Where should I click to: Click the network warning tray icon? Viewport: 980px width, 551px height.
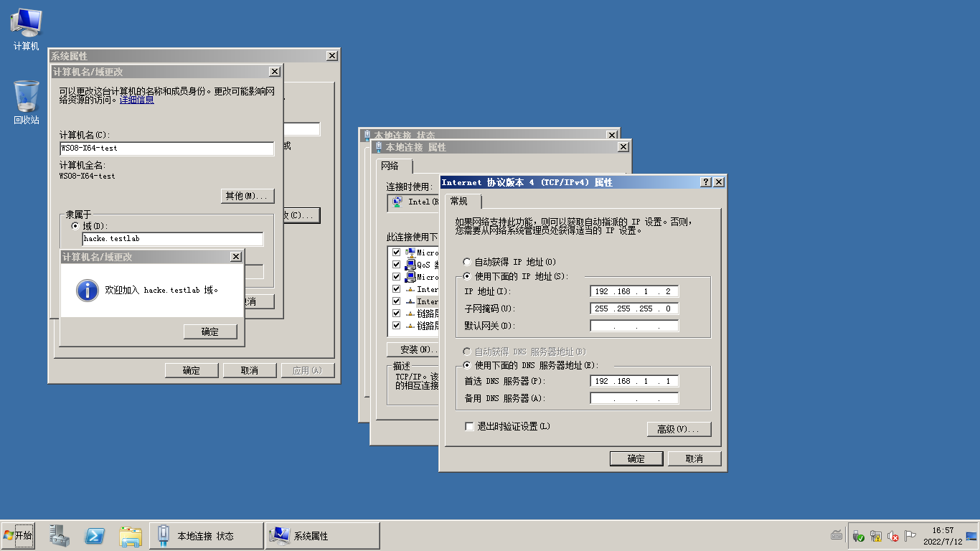click(x=876, y=535)
